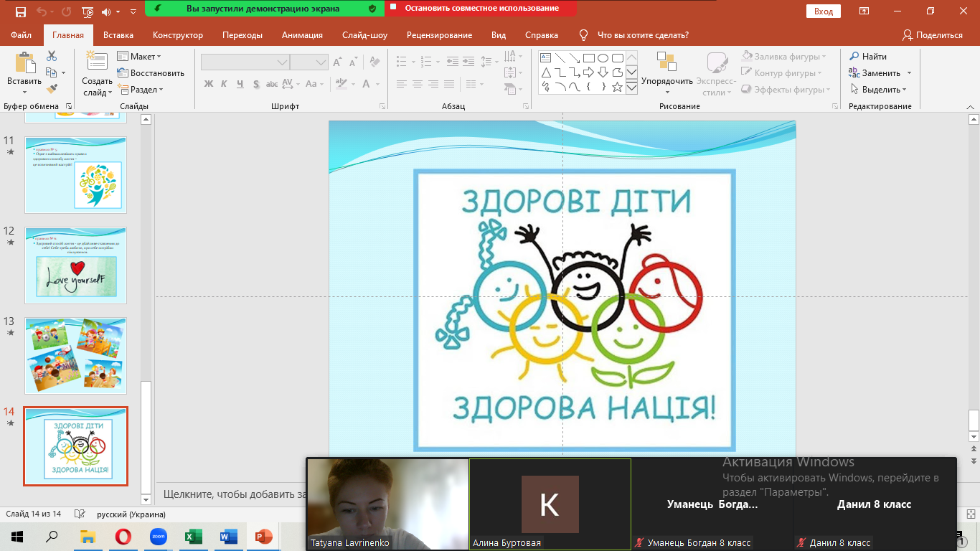The height and width of the screenshot is (551, 980).
Task: Select the right arrow shape in gallery
Action: 588,72
